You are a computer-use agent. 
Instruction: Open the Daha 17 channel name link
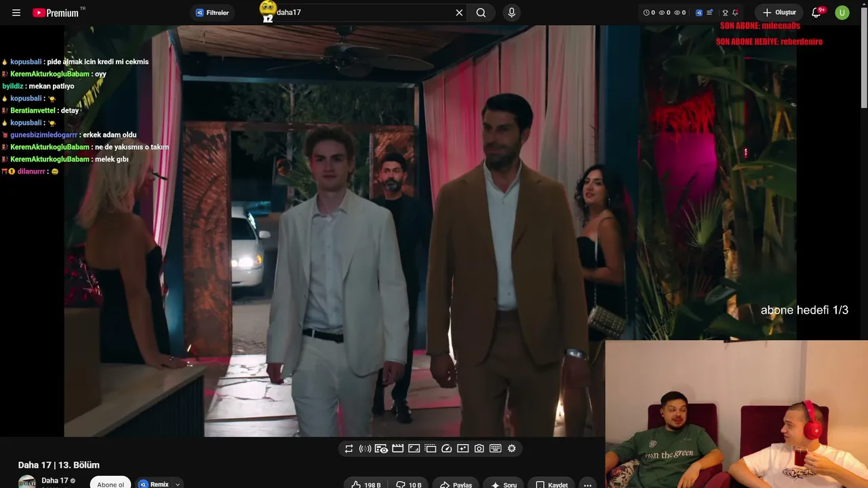click(x=55, y=481)
